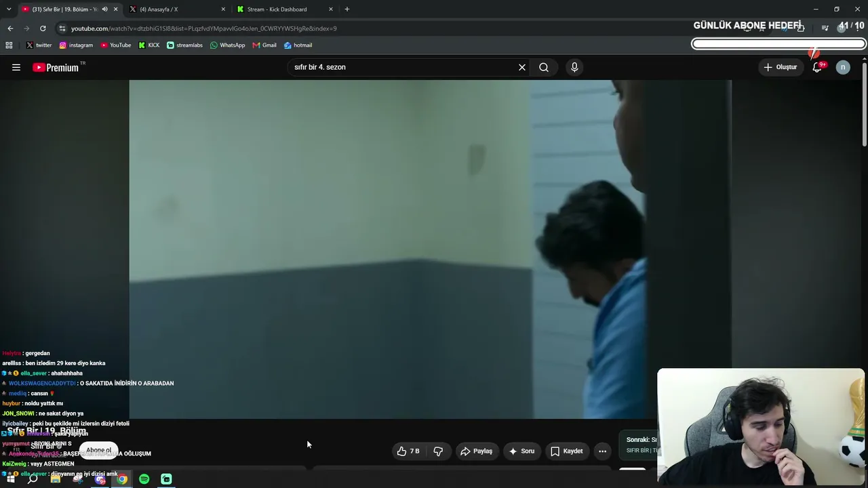Close the Anasayfa / X tab
This screenshot has width=868, height=488.
pos(223,9)
